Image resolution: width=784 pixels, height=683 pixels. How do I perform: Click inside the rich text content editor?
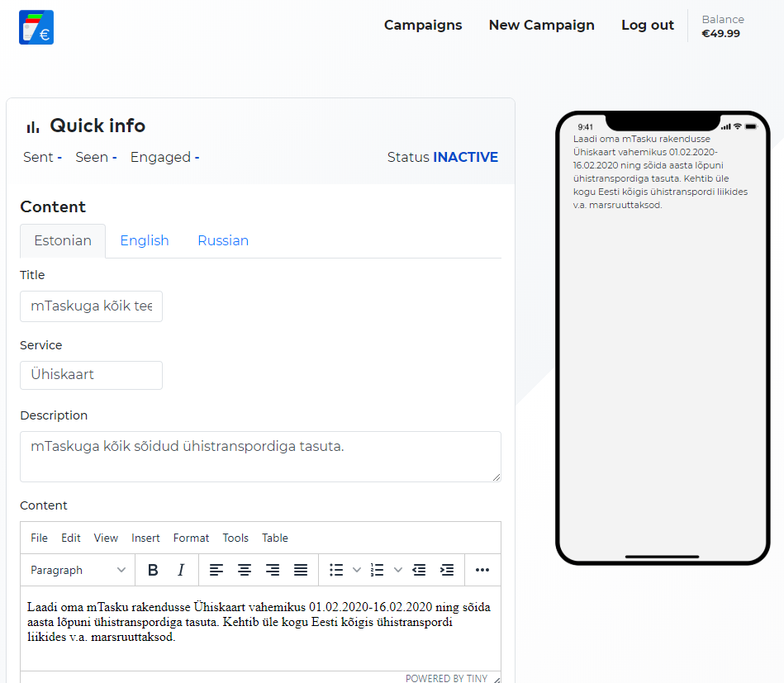pos(260,628)
